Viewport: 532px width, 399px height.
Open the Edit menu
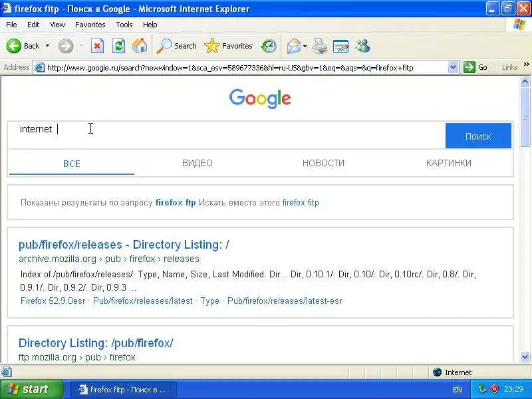(33, 25)
